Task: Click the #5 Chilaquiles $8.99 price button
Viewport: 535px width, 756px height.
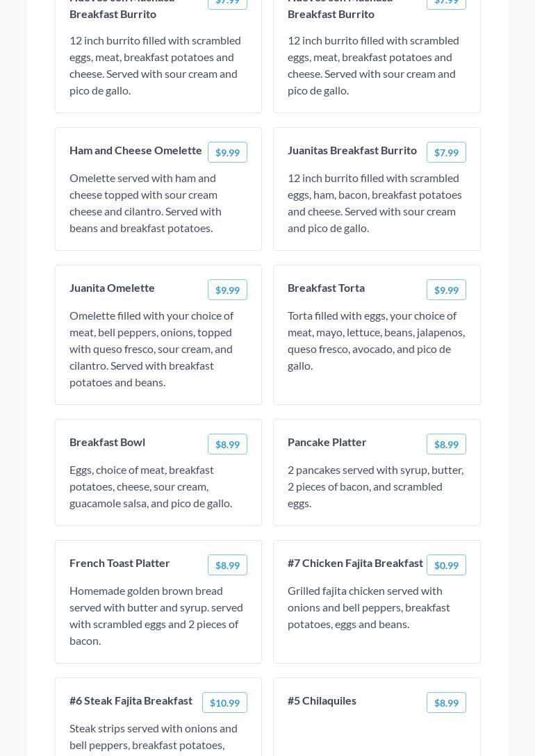Action: click(446, 702)
